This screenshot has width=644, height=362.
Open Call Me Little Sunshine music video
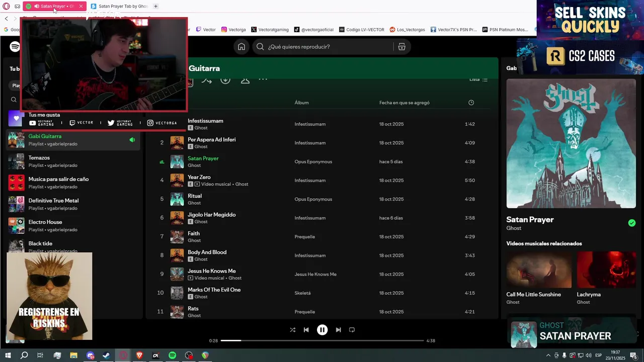coord(539,269)
